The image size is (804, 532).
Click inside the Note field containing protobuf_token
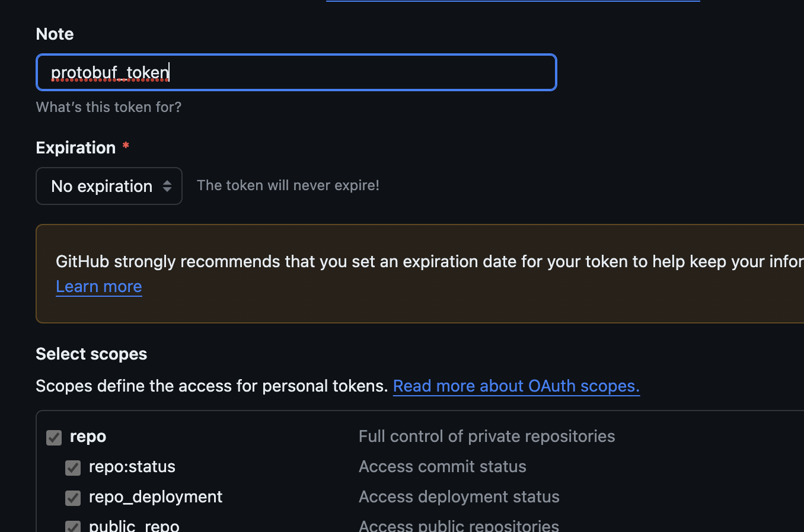click(296, 72)
